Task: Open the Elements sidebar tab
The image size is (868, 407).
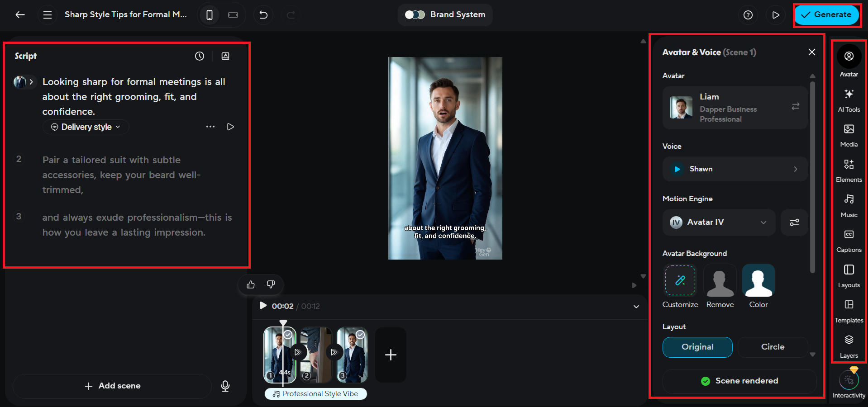Action: coord(849,170)
